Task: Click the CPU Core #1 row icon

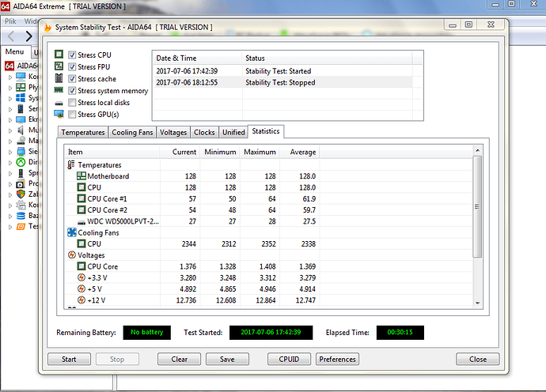Action: click(82, 198)
